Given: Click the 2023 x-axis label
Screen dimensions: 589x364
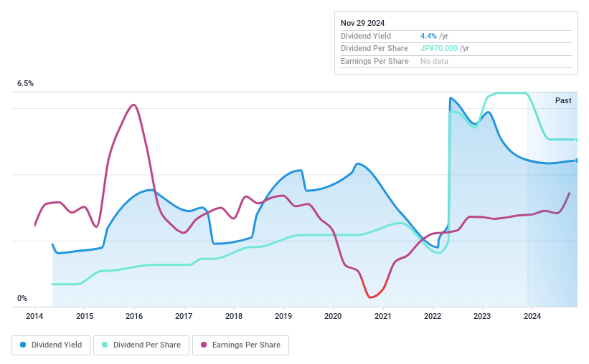Looking at the screenshot, I should [482, 316].
